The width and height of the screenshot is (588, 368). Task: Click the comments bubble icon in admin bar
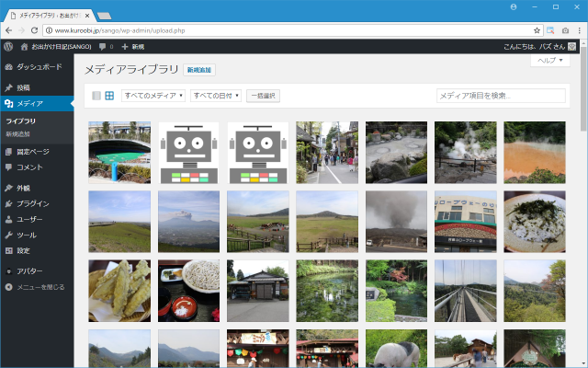pos(103,45)
